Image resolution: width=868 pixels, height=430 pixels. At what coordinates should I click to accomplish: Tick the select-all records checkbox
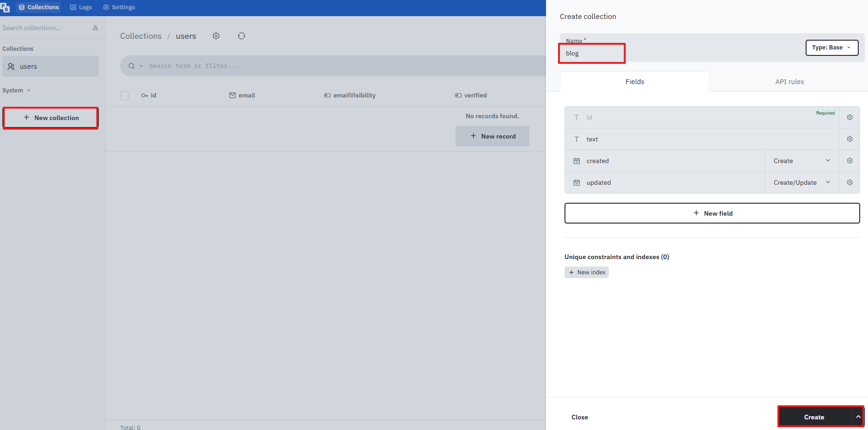tap(125, 95)
